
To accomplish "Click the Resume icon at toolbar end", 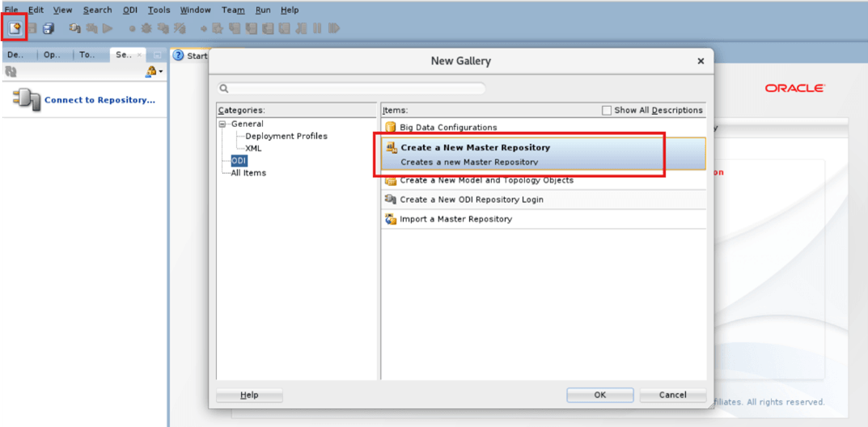I will 334,28.
